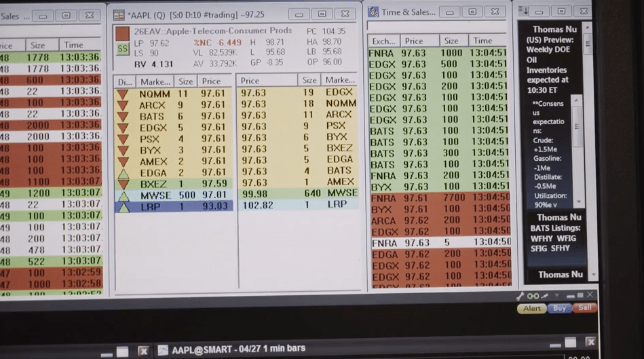644x359 pixels.
Task: Sort asks by the ask-side Price column header
Action: click(267, 81)
